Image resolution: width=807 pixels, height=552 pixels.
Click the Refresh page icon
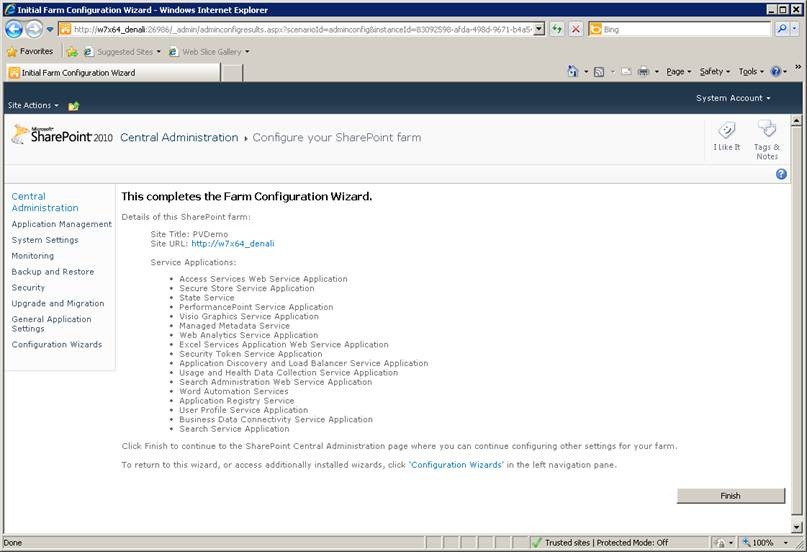557,29
